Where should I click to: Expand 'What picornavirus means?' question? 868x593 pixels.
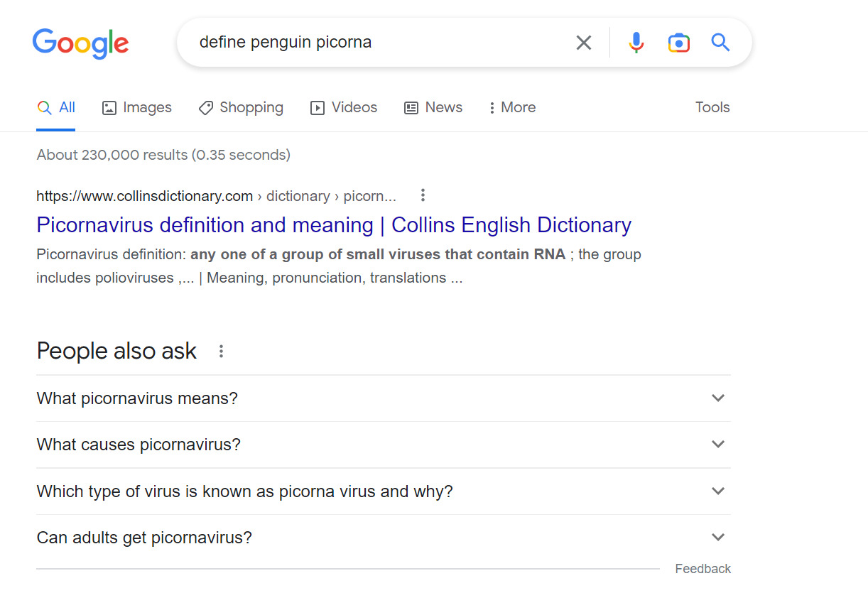click(718, 398)
